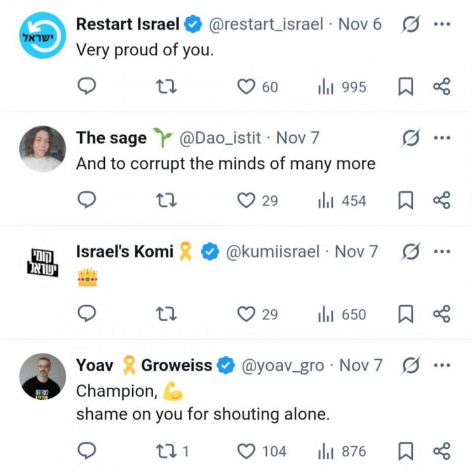
Task: Share Israel's Komi crown tweet
Action: [x=442, y=314]
